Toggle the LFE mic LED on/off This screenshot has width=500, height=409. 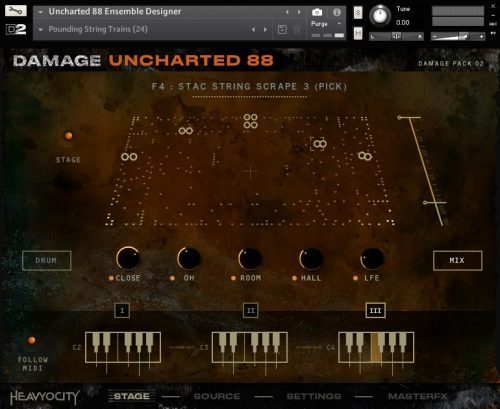click(356, 278)
